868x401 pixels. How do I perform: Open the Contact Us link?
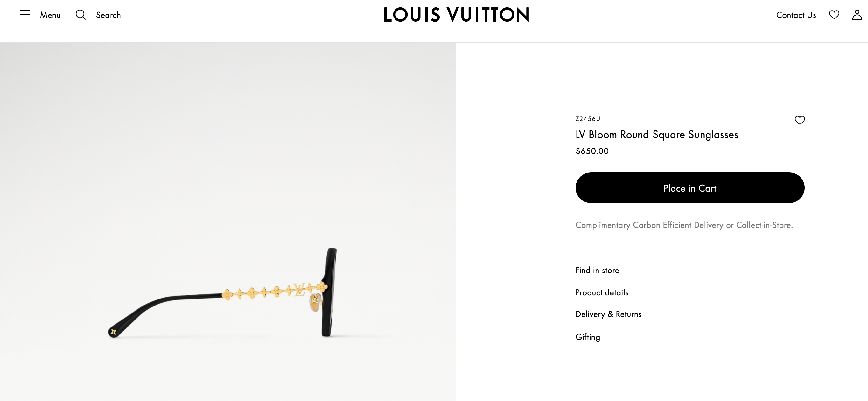[796, 15]
